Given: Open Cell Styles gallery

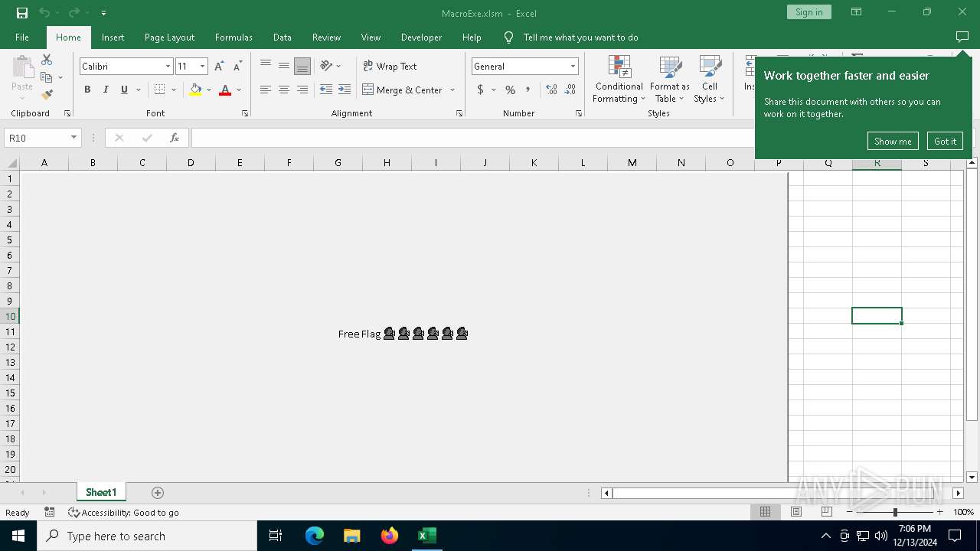Looking at the screenshot, I should click(709, 80).
